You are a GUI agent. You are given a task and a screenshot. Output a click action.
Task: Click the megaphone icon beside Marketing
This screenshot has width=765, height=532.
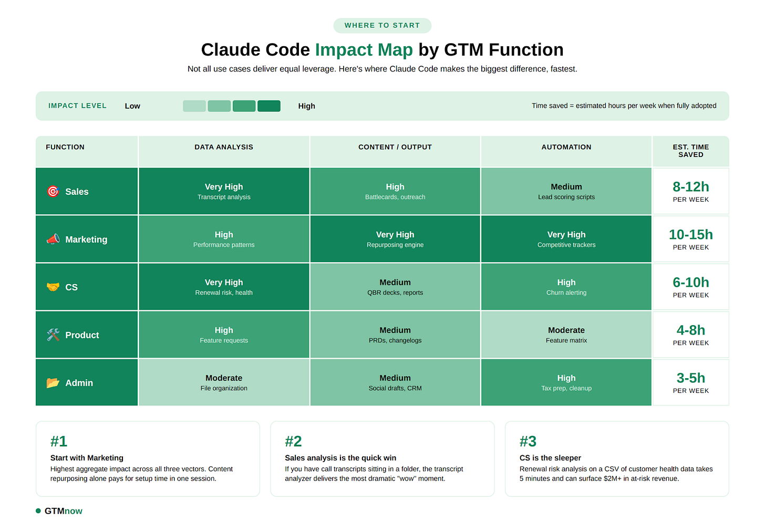click(x=53, y=239)
